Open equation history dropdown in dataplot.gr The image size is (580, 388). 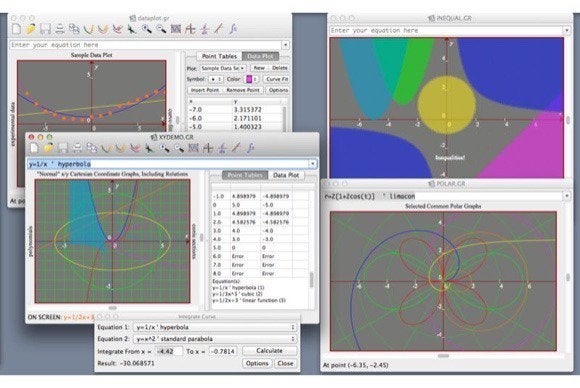click(286, 45)
